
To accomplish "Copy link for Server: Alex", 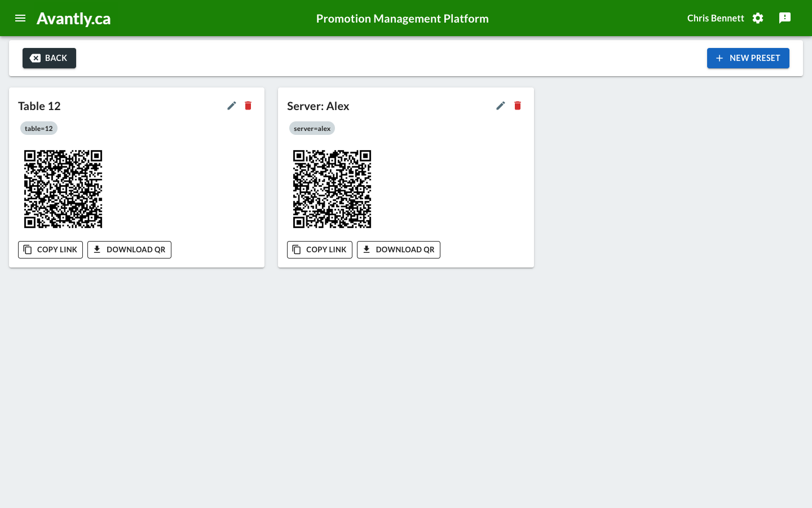I will 319,249.
